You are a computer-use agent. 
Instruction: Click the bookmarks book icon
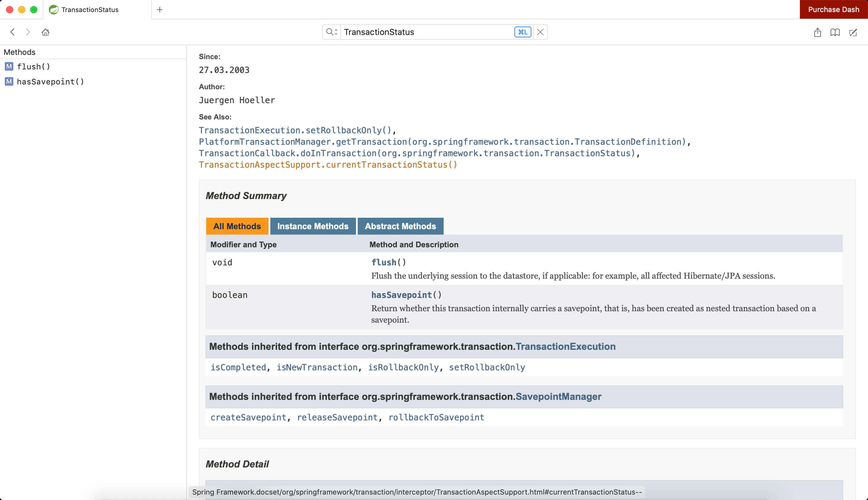pos(835,32)
